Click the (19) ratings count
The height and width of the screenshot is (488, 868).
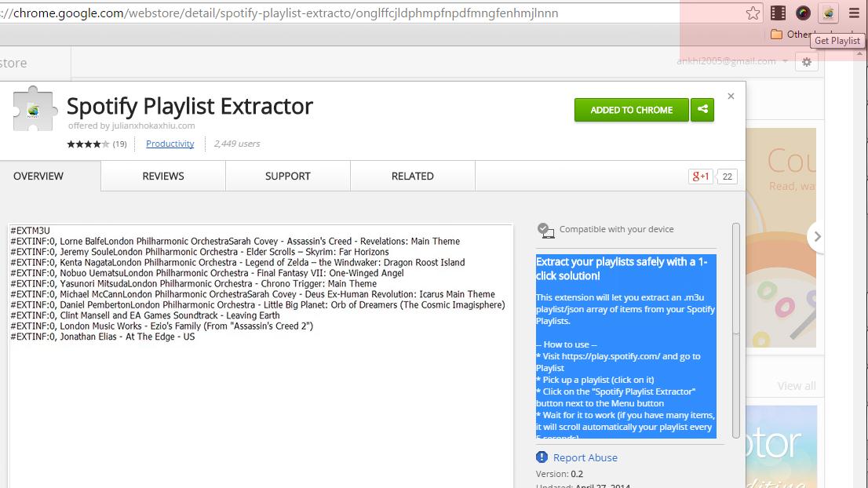tap(119, 144)
